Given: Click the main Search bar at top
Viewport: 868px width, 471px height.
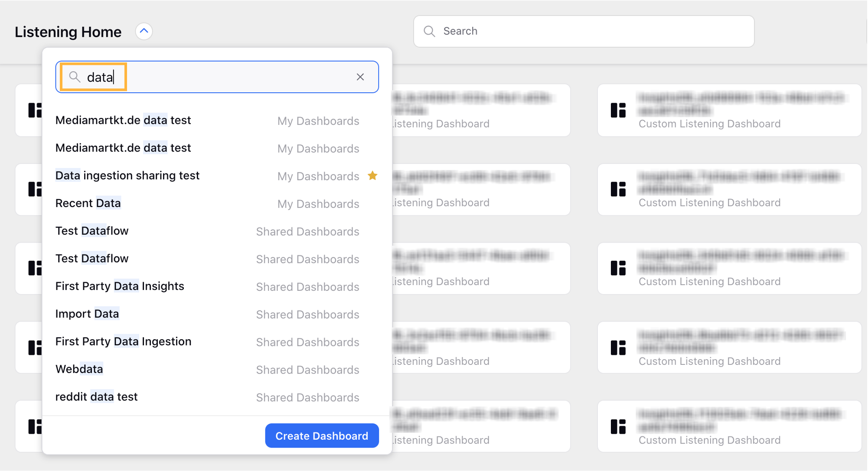Looking at the screenshot, I should pos(582,31).
